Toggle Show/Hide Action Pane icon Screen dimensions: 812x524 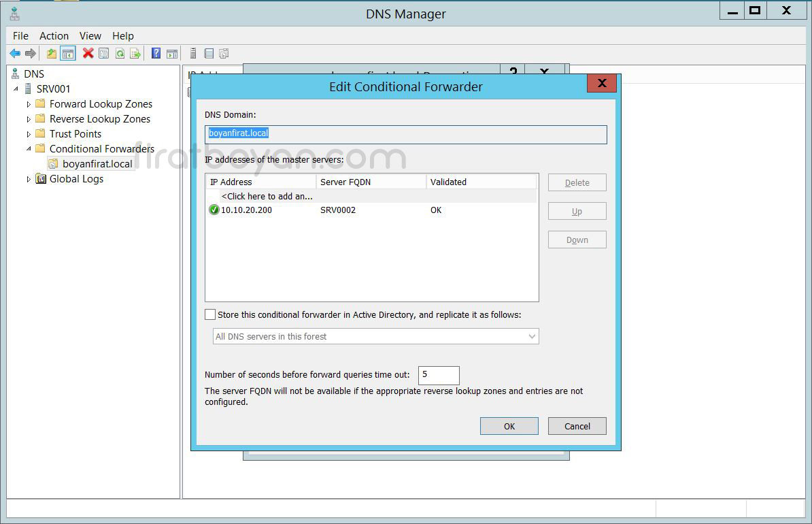172,53
